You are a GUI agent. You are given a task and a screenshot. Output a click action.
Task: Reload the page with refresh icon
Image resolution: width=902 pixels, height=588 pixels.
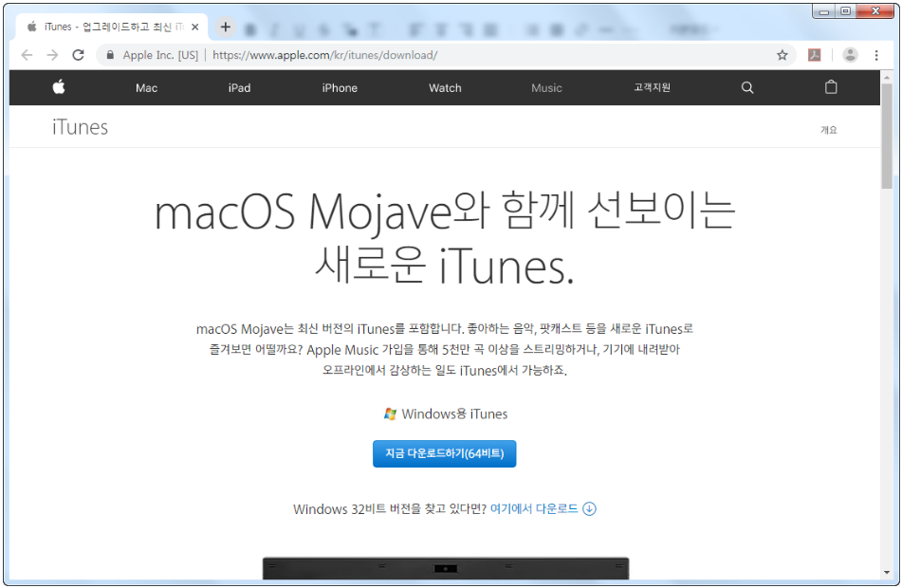[78, 55]
